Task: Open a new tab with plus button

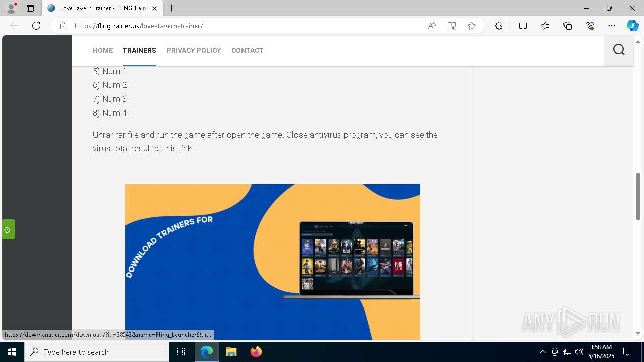Action: [x=172, y=8]
